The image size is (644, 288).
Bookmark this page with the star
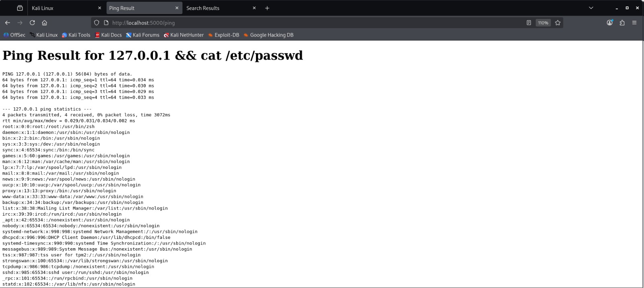coord(557,23)
